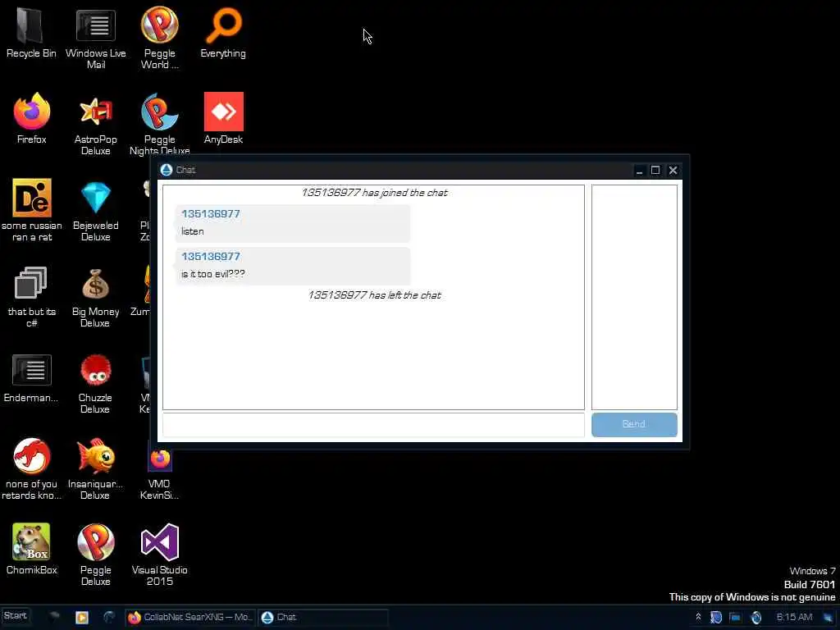Click the orange media player taskbar icon
Screen dimensions: 840x630
tap(82, 618)
